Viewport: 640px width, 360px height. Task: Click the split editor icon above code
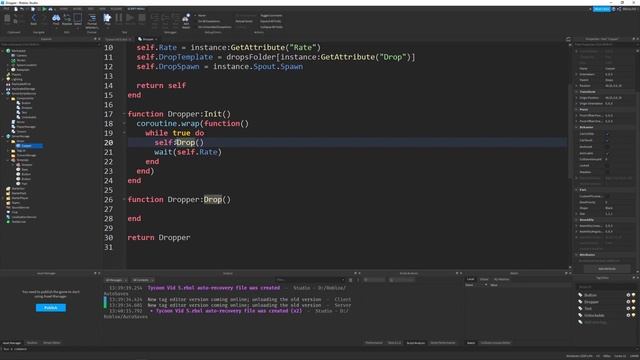coord(568,39)
